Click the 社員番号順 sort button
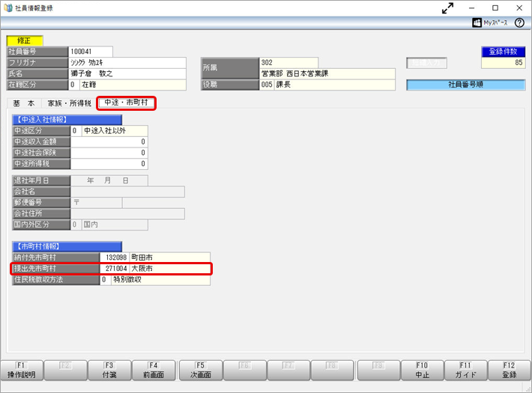The width and height of the screenshot is (532, 393). 466,85
